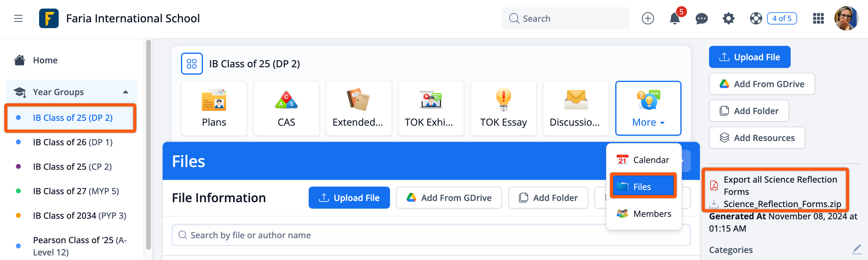Expand the More dropdown tile
This screenshot has height=260, width=868.
(648, 108)
